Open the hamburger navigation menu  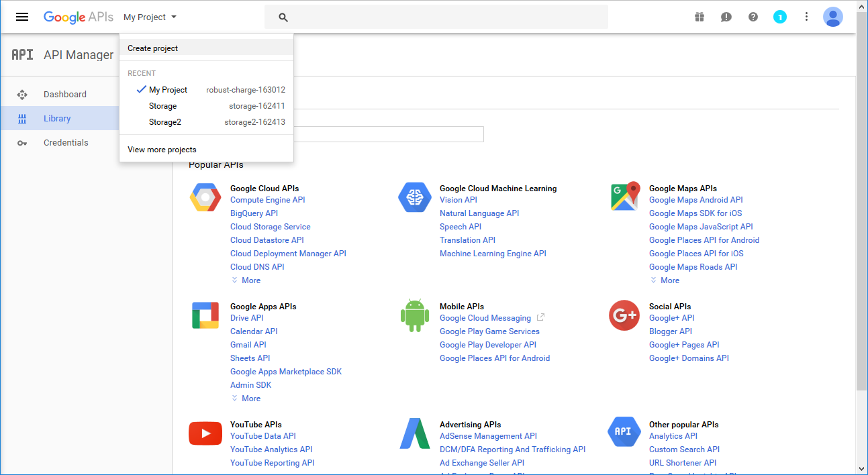coord(22,17)
